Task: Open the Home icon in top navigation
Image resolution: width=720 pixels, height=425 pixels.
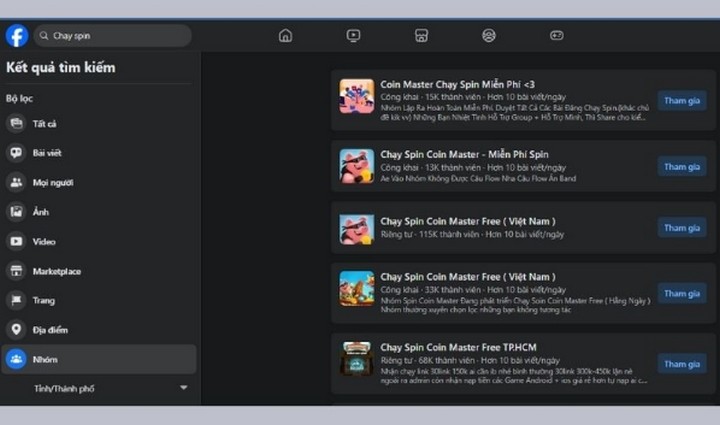Action: click(x=285, y=36)
